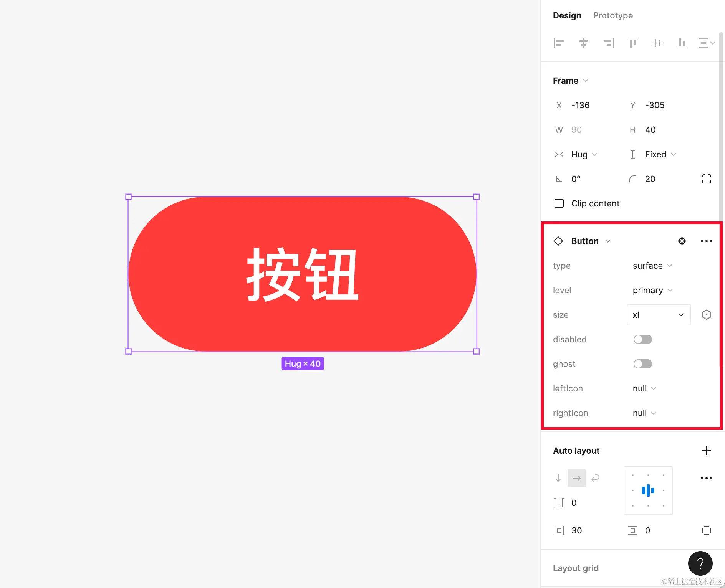The height and width of the screenshot is (588, 725).
Task: Open the help question mark button
Action: 700,563
